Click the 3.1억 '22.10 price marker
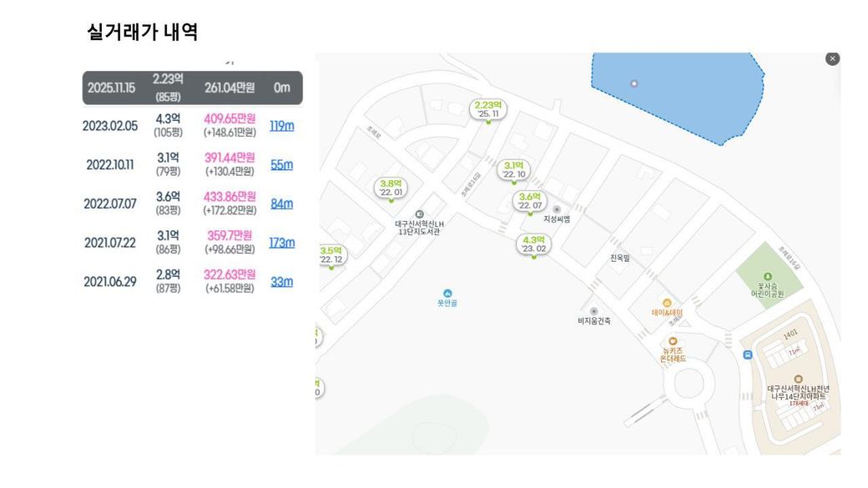This screenshot has height=488, width=868. click(x=514, y=169)
